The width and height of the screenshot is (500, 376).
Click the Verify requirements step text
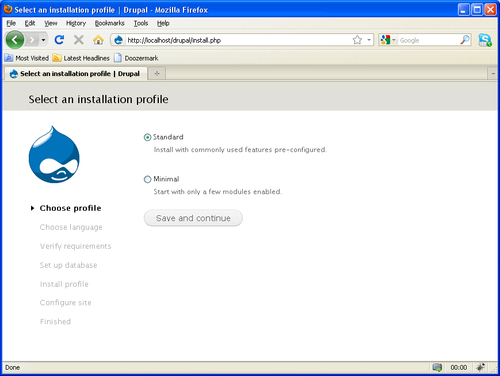pos(75,246)
